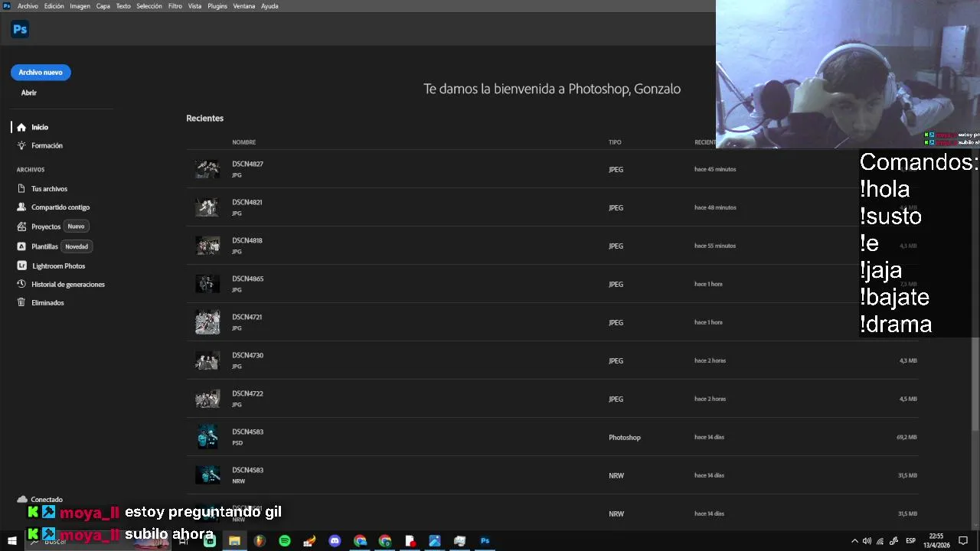Sort by NOMBRE column header
This screenshot has width=980, height=551.
coord(244,142)
